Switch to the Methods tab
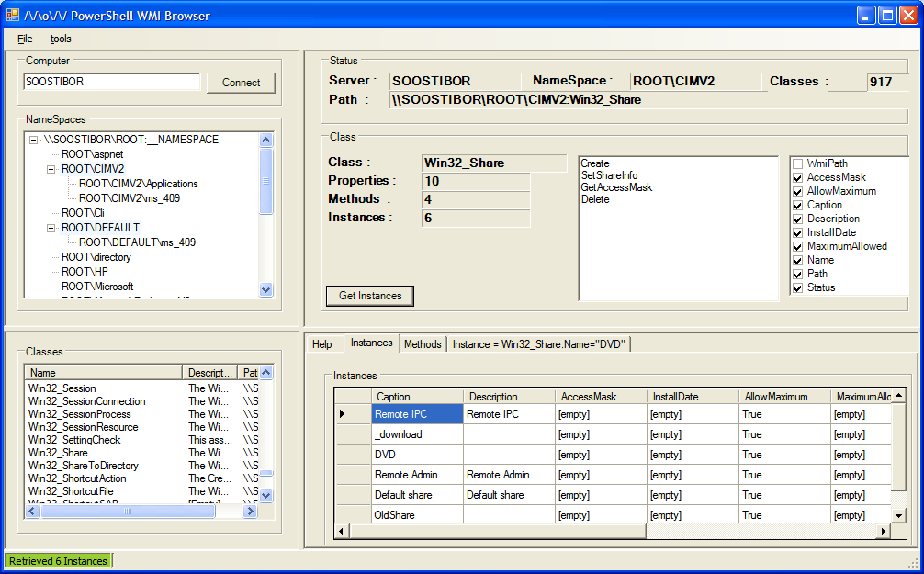 coord(423,343)
